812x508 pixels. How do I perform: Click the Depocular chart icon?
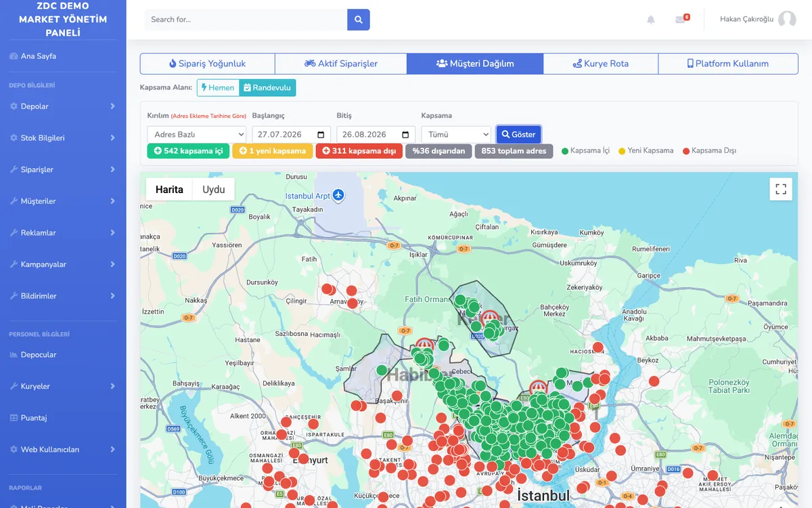pyautogui.click(x=14, y=355)
